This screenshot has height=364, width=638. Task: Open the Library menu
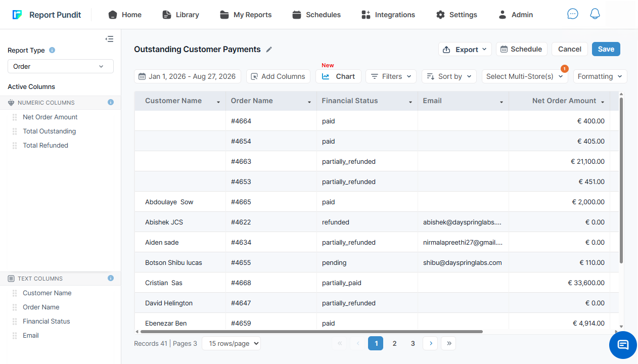(x=180, y=15)
